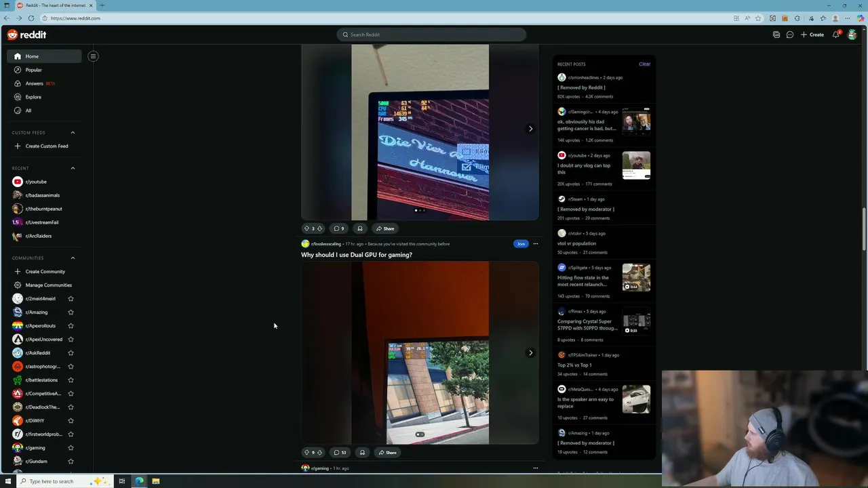Open the notifications bell
The width and height of the screenshot is (868, 488).
[x=836, y=35]
